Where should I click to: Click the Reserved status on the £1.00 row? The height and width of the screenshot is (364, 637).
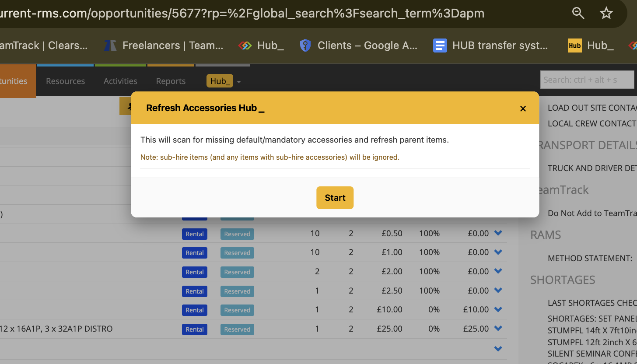coord(237,253)
